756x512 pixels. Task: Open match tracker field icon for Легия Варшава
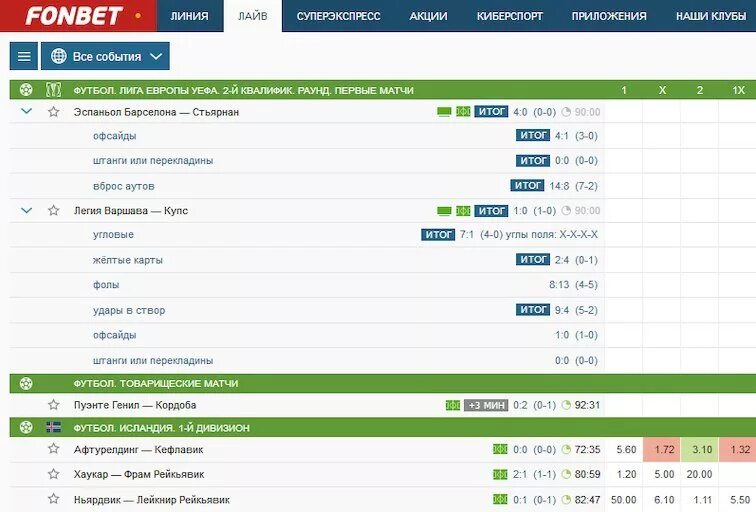click(x=463, y=211)
